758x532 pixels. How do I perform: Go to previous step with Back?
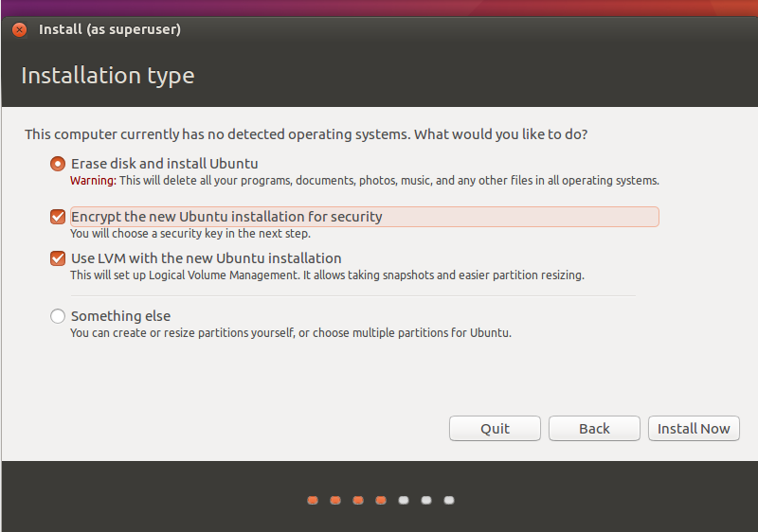click(594, 429)
